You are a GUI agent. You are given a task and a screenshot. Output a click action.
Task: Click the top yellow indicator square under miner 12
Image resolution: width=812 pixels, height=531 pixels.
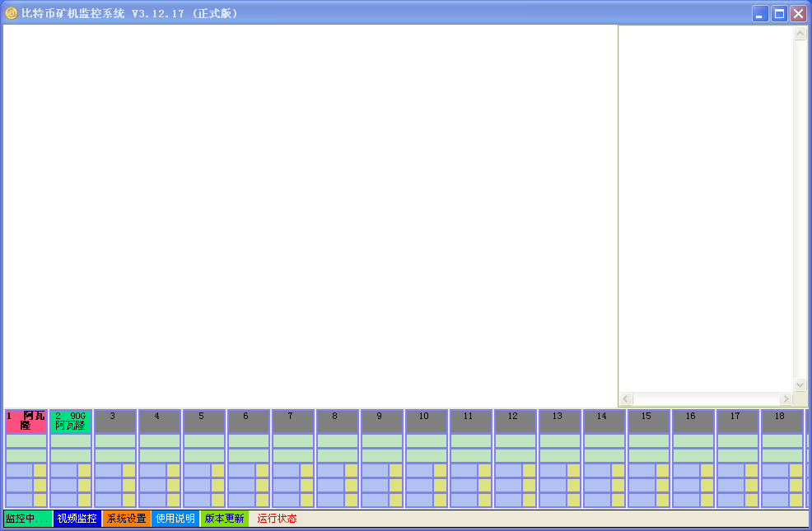tap(529, 470)
